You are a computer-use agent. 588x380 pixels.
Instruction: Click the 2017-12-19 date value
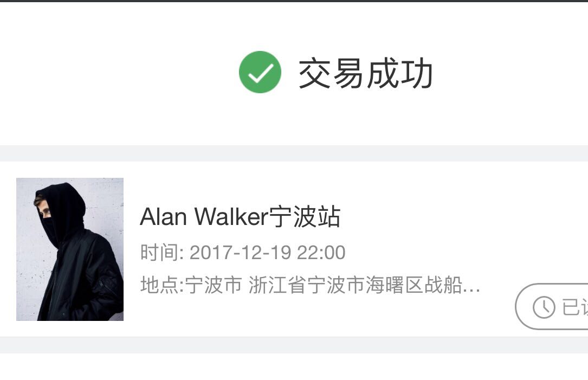241,253
